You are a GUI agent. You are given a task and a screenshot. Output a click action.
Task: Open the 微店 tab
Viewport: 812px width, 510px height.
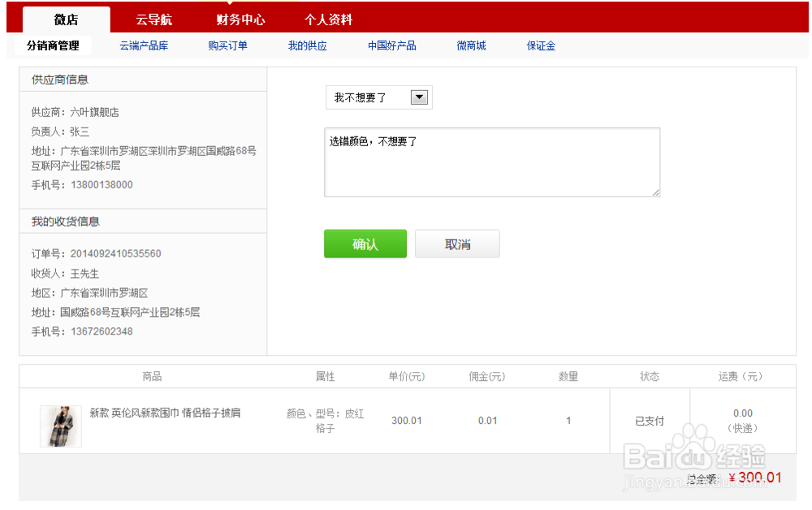[x=67, y=19]
